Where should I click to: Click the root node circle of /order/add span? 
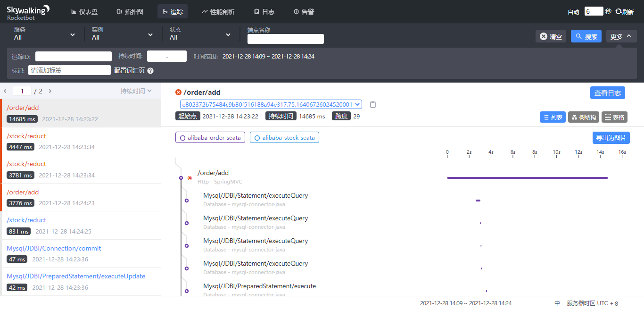pos(181,178)
